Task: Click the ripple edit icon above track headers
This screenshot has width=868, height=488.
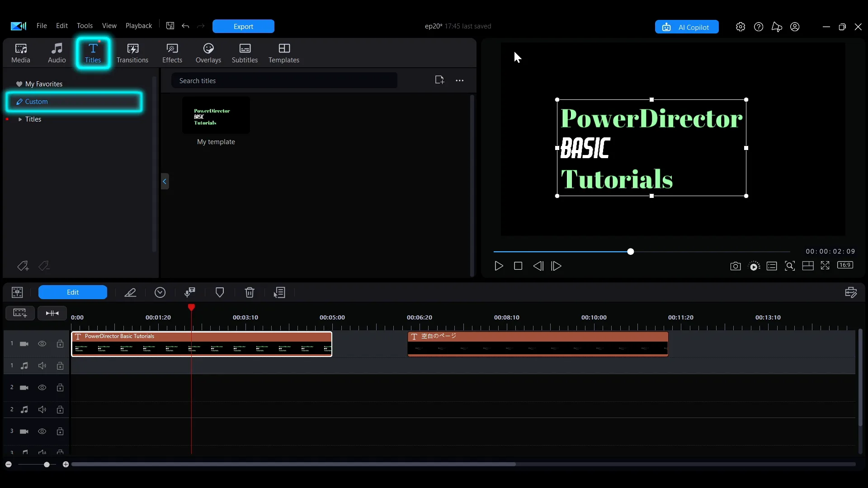Action: pos(52,313)
